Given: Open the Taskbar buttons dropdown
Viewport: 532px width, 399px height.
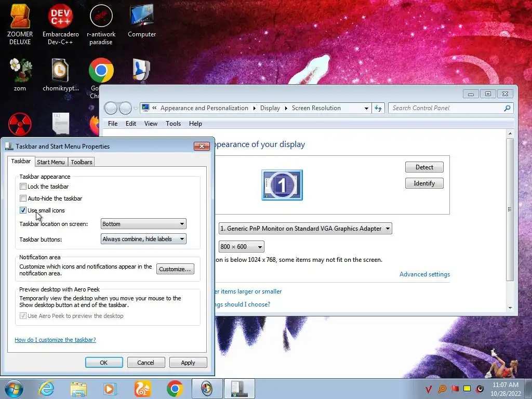Looking at the screenshot, I should (143, 239).
